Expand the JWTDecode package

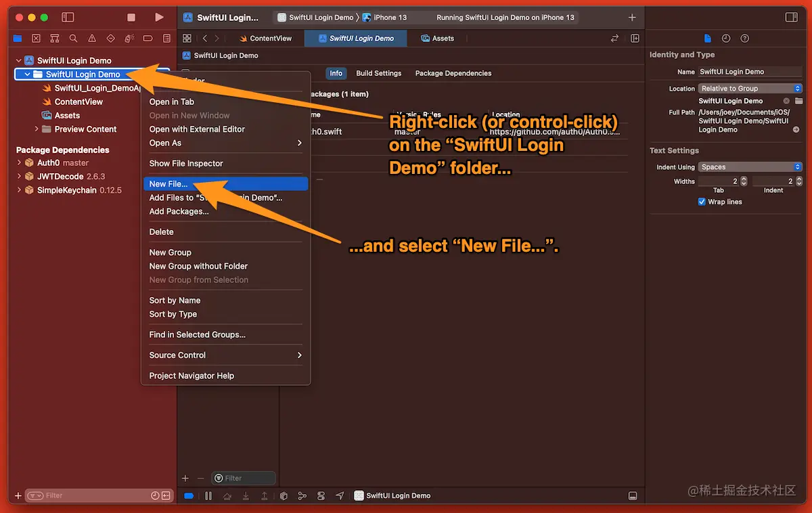pyautogui.click(x=19, y=176)
